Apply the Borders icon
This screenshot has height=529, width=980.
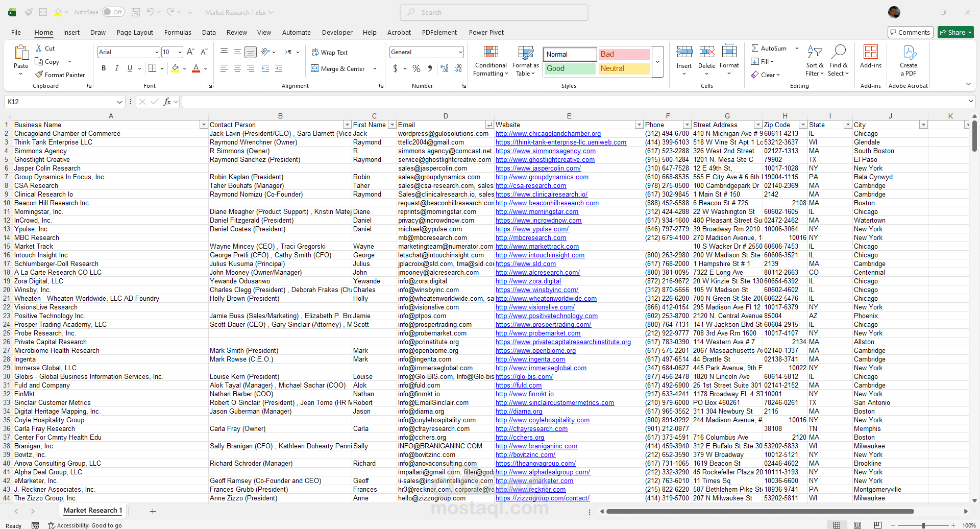(152, 68)
